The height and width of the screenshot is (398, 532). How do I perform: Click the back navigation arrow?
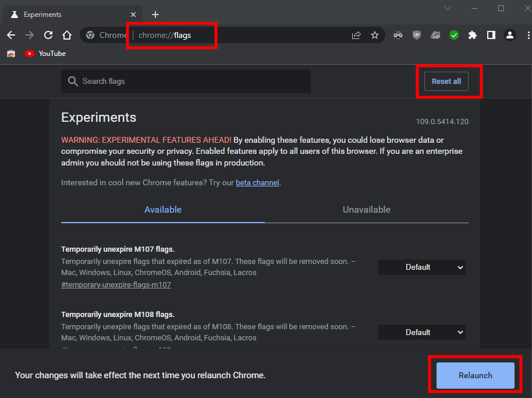[x=11, y=35]
